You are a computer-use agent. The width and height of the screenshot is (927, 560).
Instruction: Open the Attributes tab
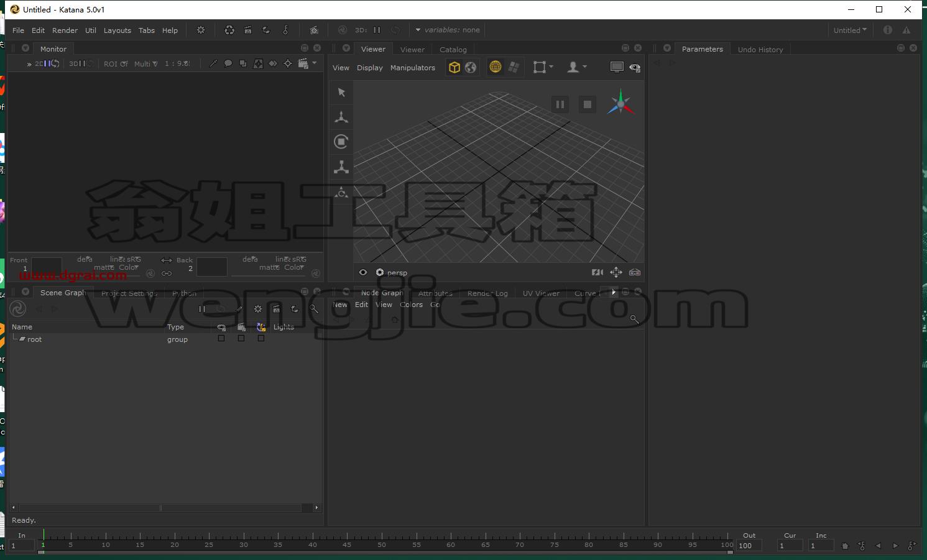click(435, 293)
